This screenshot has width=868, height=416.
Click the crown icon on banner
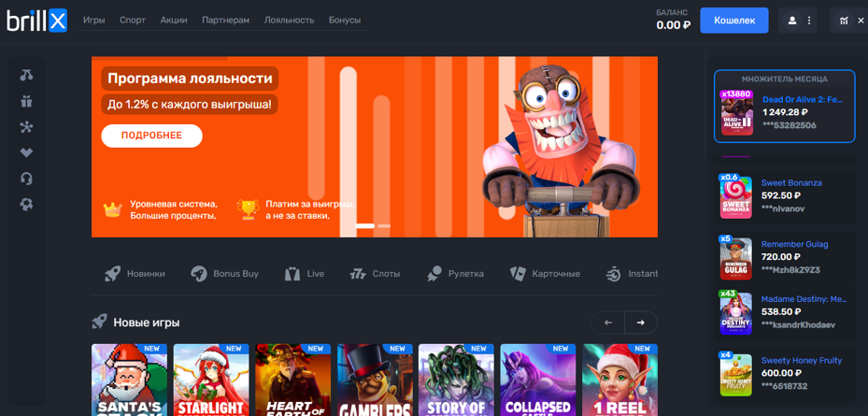point(113,209)
